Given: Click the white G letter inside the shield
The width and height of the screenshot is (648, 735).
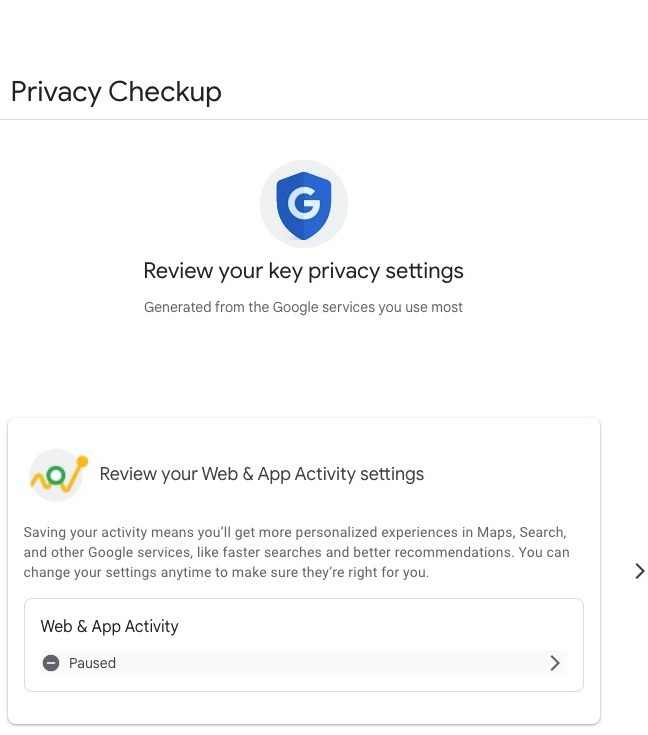Looking at the screenshot, I should [x=303, y=205].
